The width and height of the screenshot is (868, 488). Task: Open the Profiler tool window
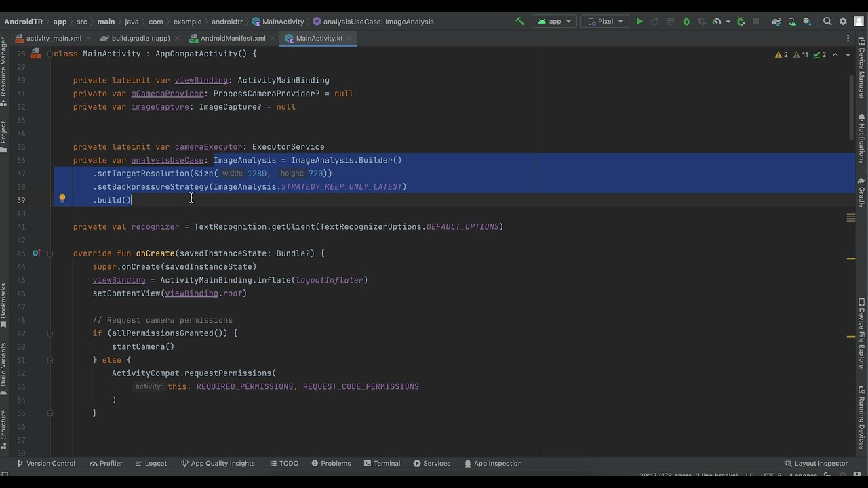106,464
